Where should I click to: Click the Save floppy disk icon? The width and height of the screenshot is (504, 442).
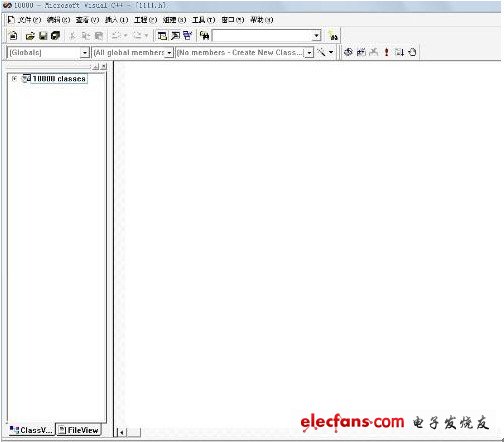[43, 36]
